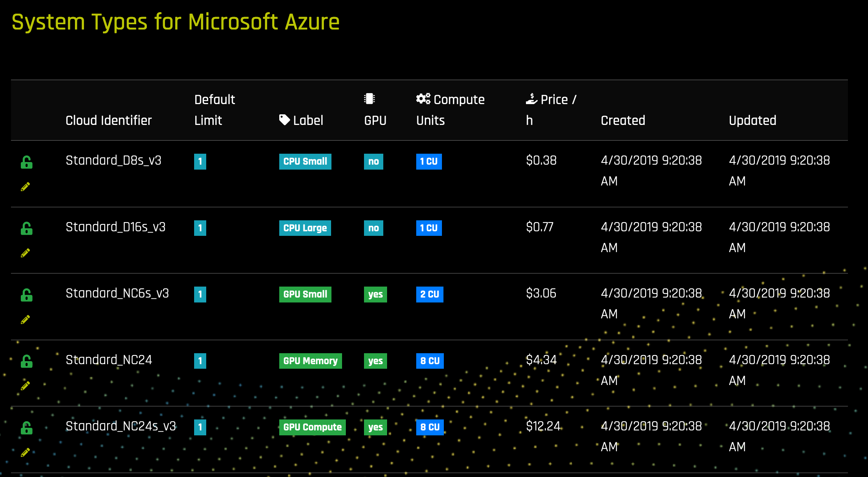Click the Standard_NC6s_v3 identifier text

(x=117, y=293)
